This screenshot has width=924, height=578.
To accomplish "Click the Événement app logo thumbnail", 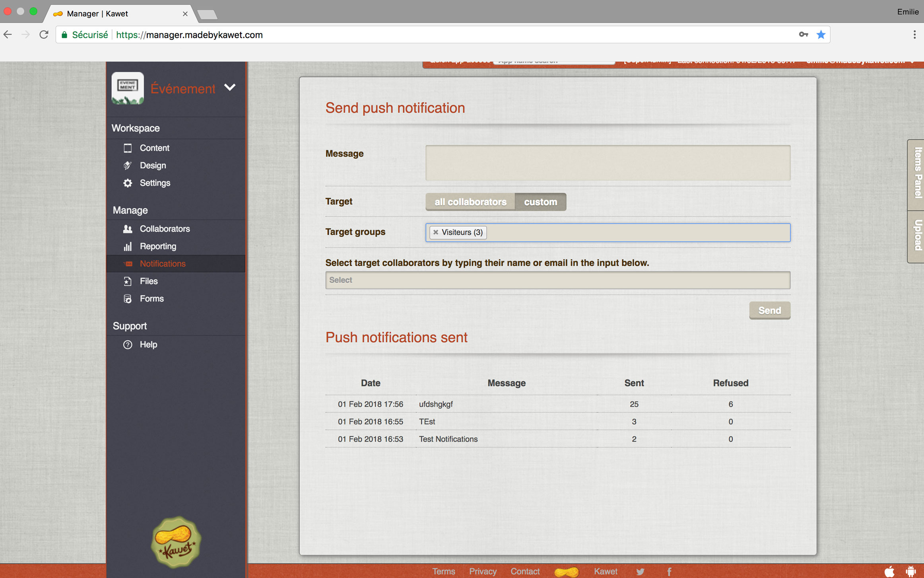I will point(128,88).
